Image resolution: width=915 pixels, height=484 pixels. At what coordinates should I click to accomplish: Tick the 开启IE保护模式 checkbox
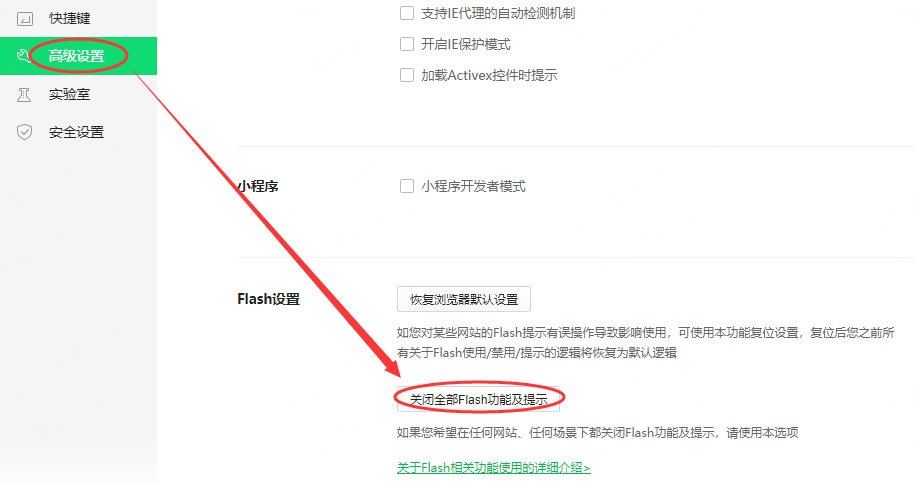pyautogui.click(x=407, y=44)
